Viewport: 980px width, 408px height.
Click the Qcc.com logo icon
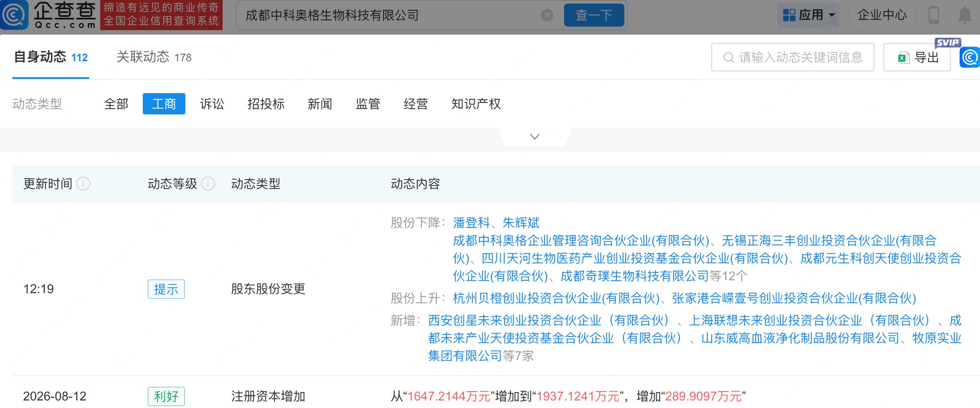pos(14,15)
